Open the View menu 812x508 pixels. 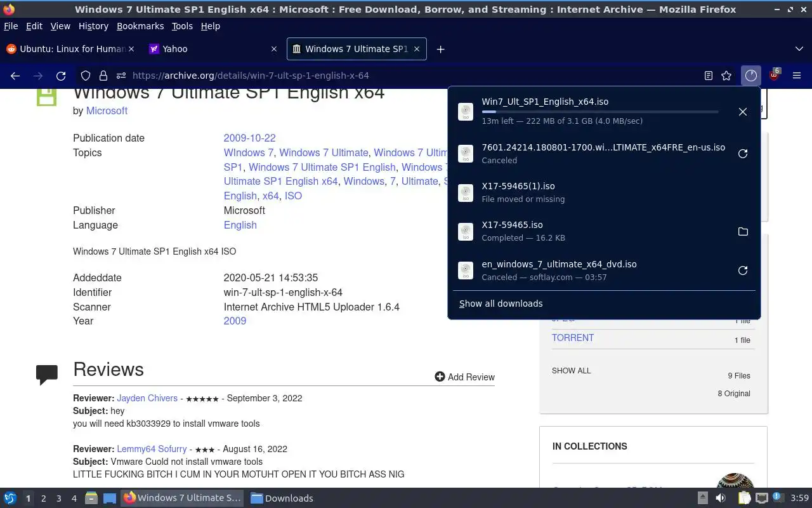tap(60, 26)
